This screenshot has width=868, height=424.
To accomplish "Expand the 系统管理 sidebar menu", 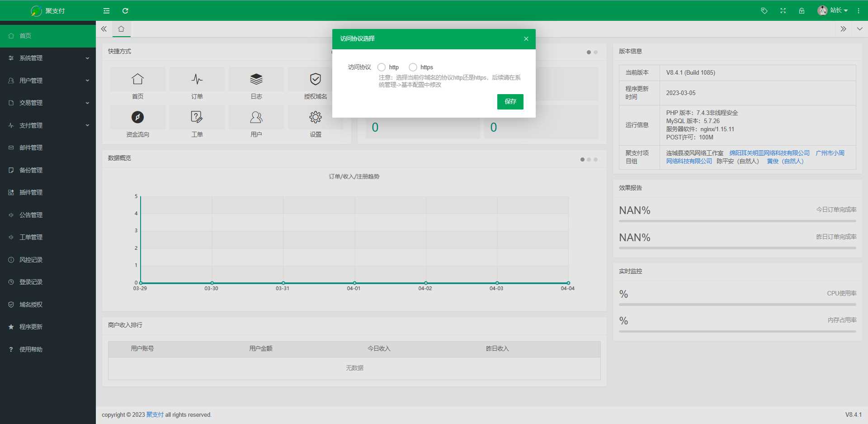I will (x=48, y=58).
